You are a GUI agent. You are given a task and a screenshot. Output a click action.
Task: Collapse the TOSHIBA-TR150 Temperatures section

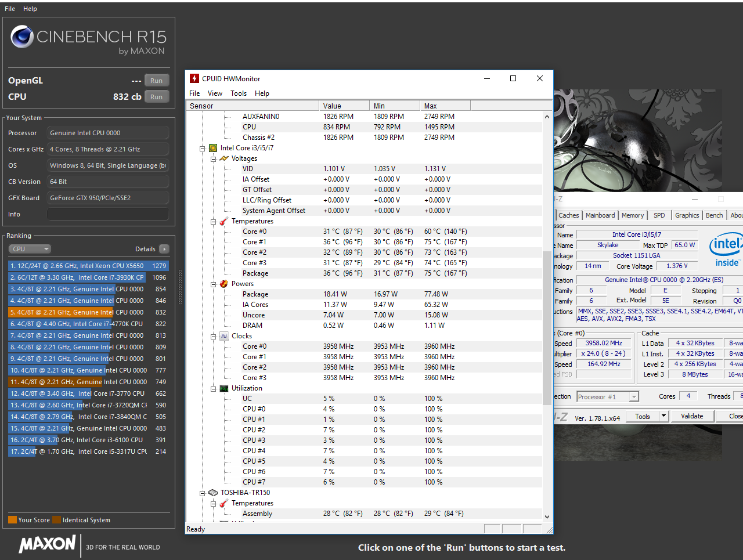[x=213, y=504]
